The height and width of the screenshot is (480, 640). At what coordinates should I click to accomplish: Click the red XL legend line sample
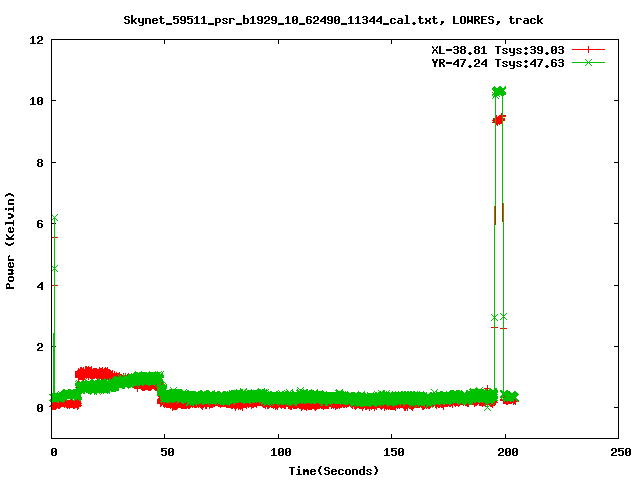[x=588, y=50]
